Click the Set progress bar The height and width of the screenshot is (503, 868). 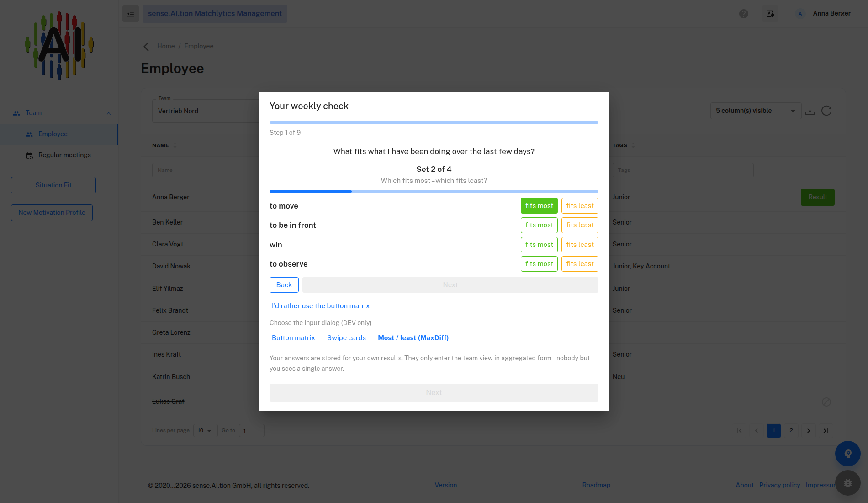click(434, 191)
